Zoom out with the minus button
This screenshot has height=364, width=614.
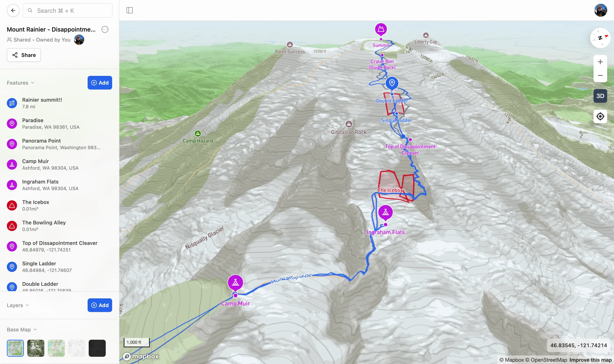600,75
